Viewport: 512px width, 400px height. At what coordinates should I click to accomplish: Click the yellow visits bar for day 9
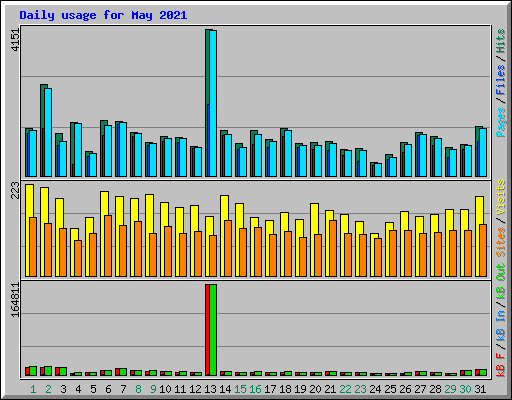pos(148,235)
